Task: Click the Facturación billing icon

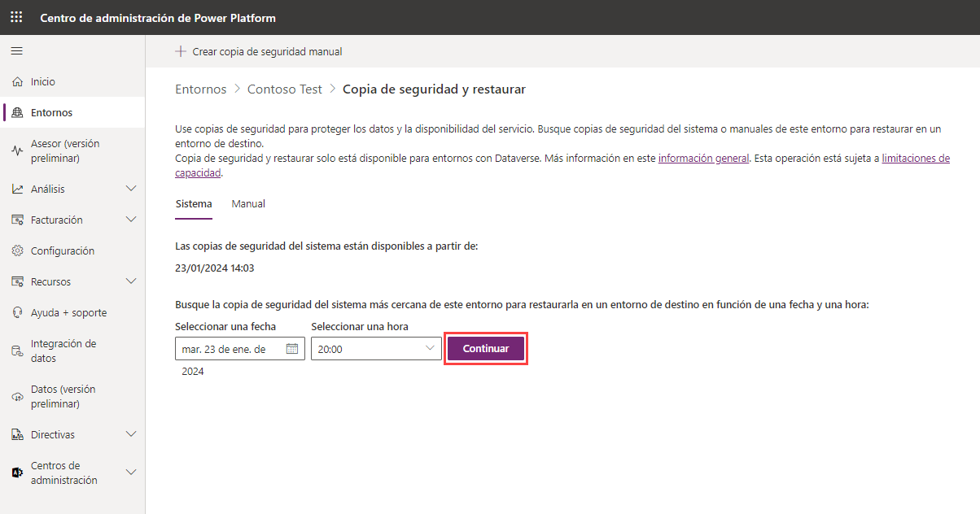Action: pyautogui.click(x=18, y=220)
